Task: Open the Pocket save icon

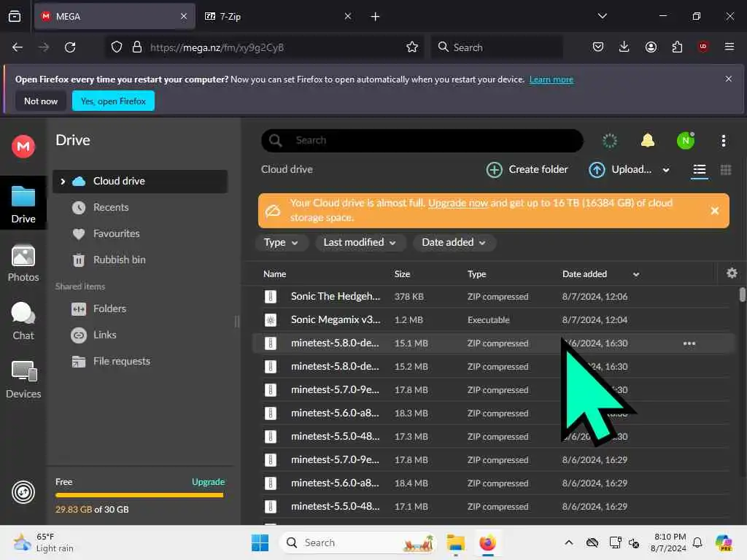Action: [598, 47]
